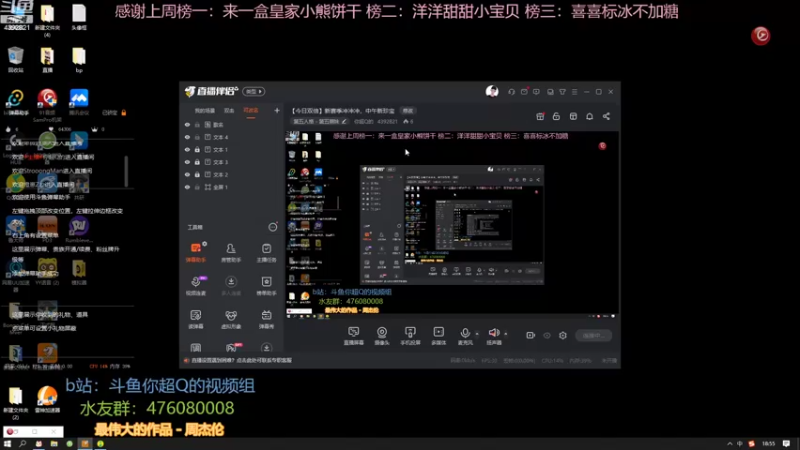
Task: Toggle visibility eye of 文本 2 layer
Action: [187, 174]
